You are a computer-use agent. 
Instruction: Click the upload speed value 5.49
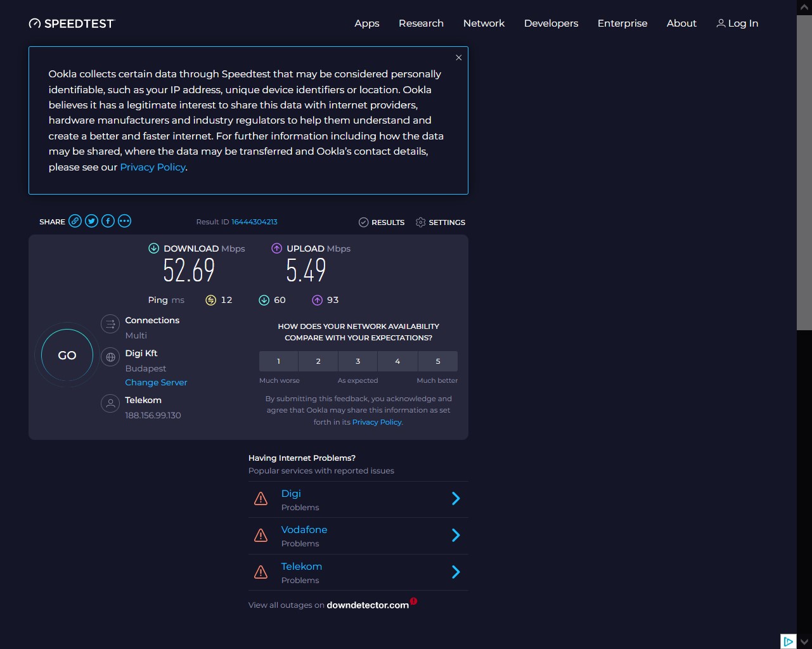pos(306,271)
